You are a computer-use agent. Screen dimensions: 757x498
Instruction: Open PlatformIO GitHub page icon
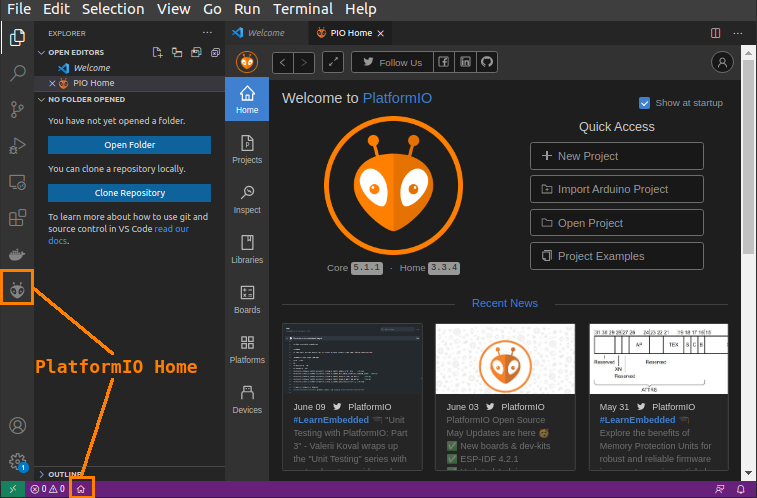click(x=487, y=62)
